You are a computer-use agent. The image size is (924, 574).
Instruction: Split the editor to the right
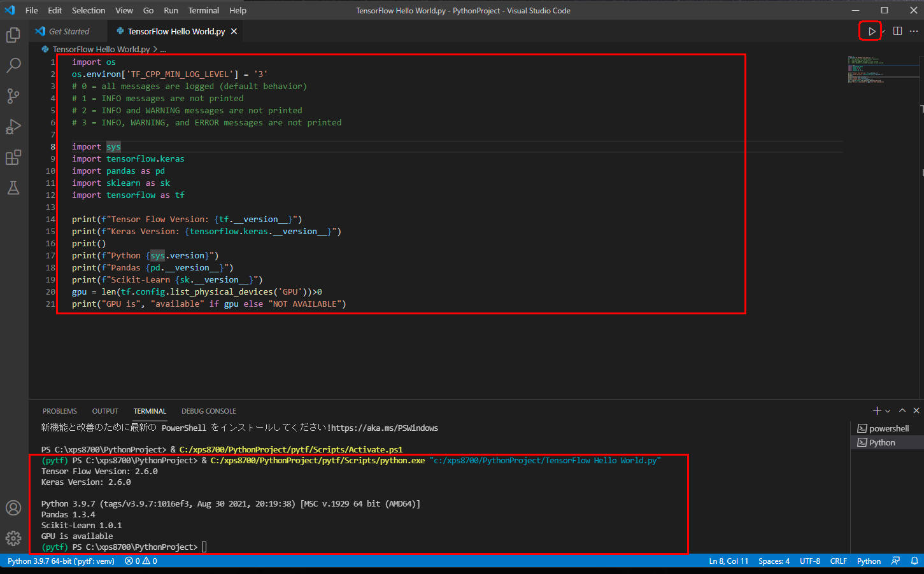click(x=897, y=31)
